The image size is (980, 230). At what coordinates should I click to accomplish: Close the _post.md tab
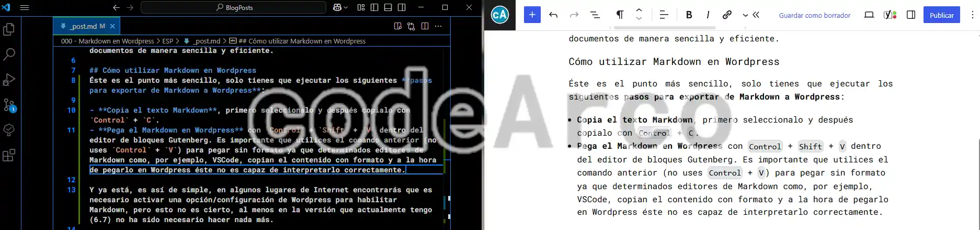tap(112, 26)
